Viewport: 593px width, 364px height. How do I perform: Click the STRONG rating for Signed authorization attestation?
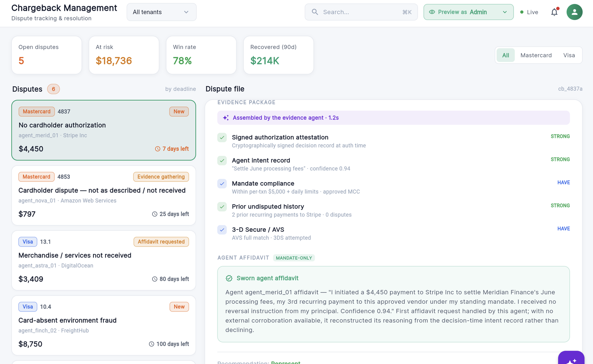coord(560,136)
